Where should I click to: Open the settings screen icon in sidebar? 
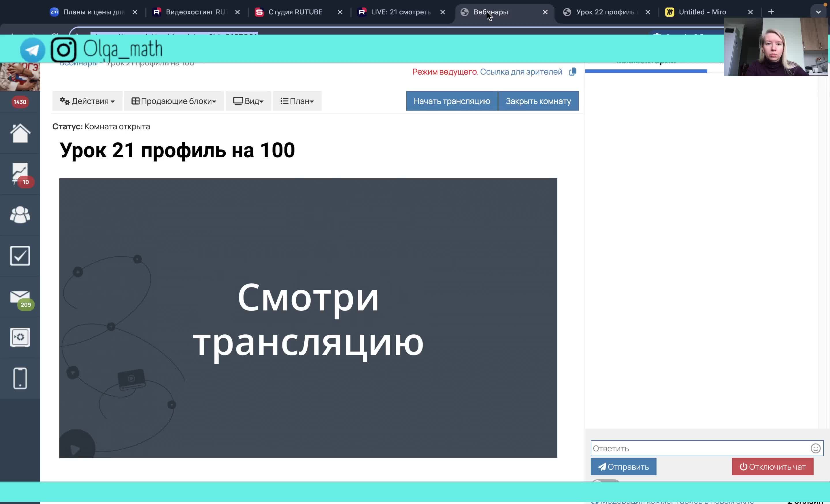20,337
